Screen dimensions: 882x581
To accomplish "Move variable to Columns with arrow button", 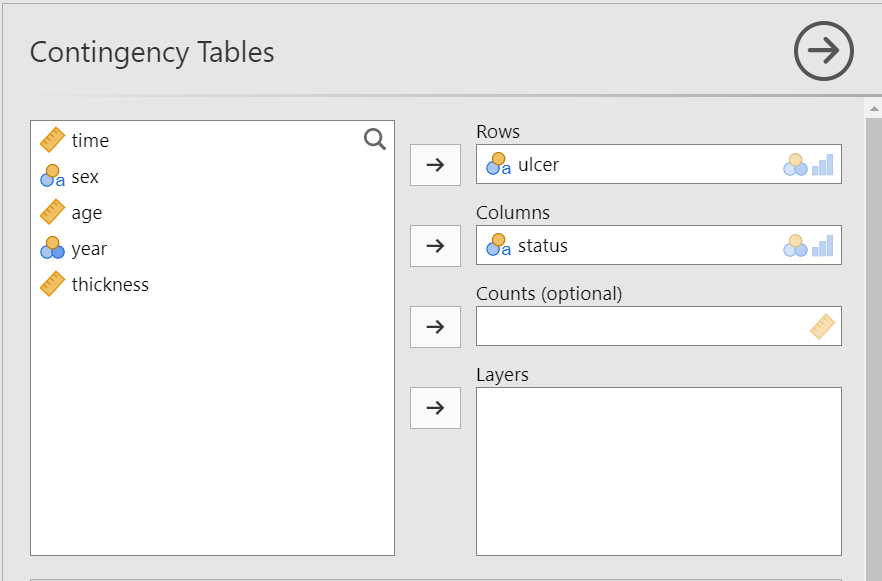I will [x=435, y=246].
